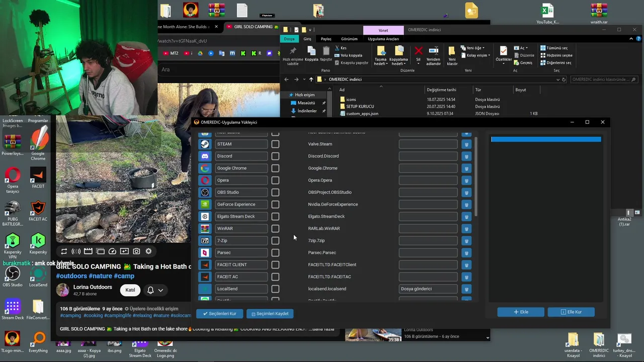Click the installer app list vertical scrollbar

coord(475,176)
